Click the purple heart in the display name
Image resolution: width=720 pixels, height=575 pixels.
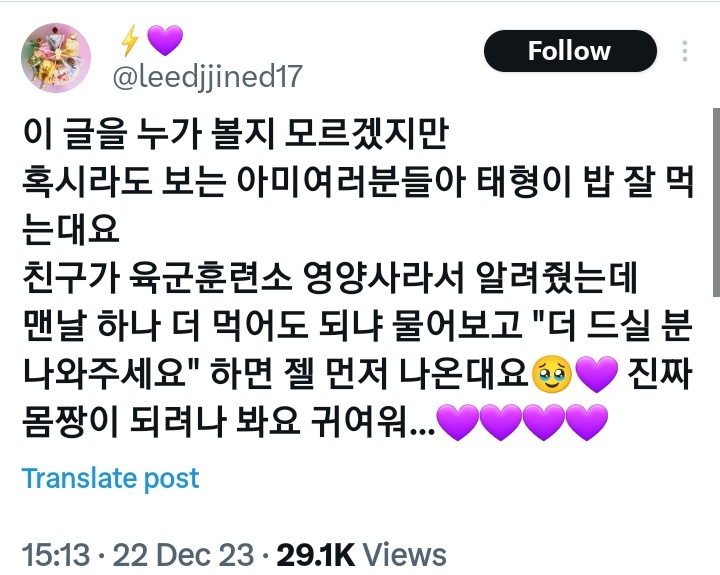click(165, 40)
